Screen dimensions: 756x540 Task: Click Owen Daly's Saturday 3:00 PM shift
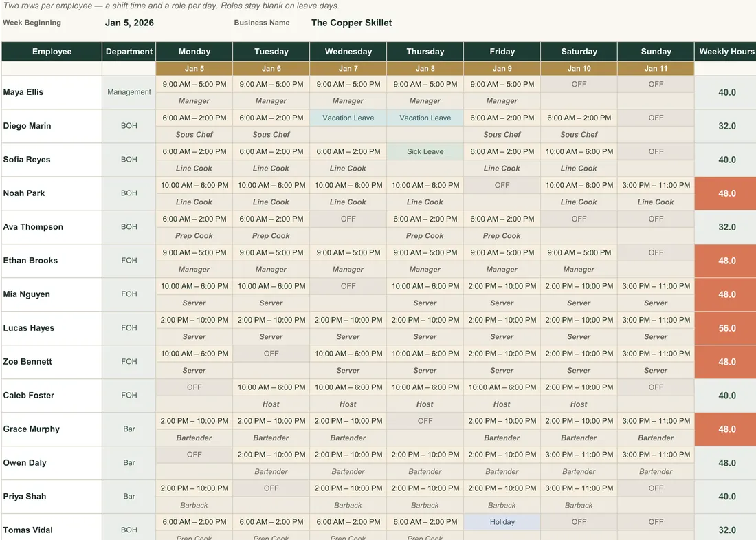tap(579, 455)
